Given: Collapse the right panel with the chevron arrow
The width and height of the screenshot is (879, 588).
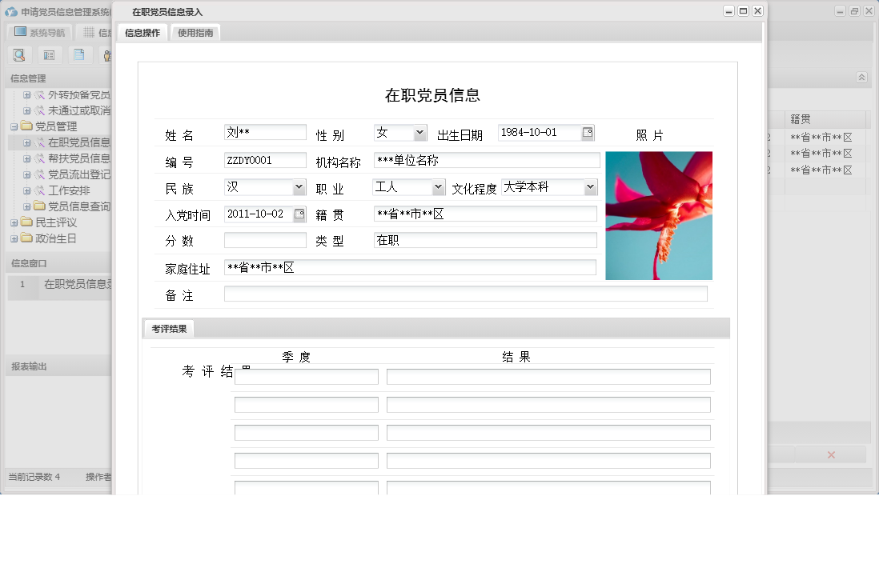Looking at the screenshot, I should [861, 78].
